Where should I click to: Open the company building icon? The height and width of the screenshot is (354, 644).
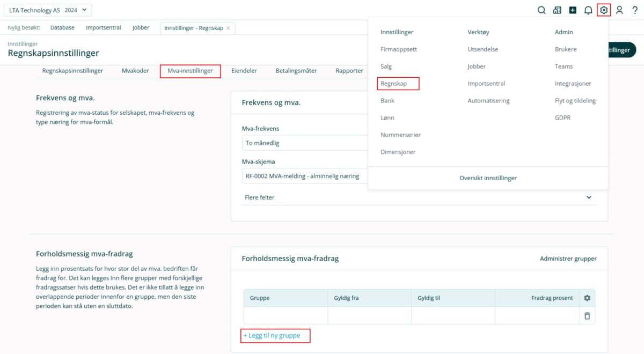[x=557, y=10]
